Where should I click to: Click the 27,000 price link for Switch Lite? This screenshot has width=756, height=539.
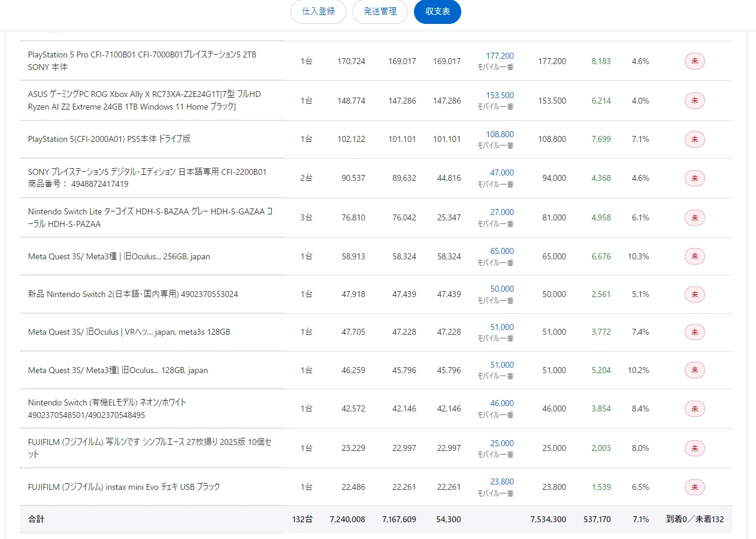[x=502, y=212]
